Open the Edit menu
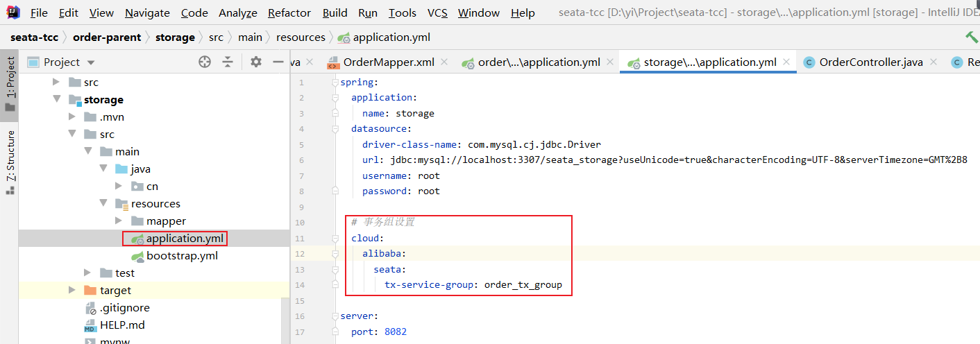Viewport: 980px width, 344px height. click(69, 13)
